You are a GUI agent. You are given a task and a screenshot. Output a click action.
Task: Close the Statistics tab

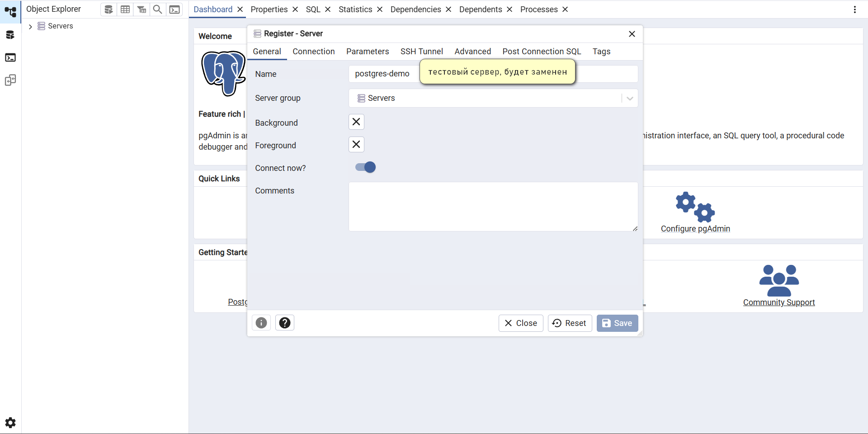pyautogui.click(x=380, y=9)
